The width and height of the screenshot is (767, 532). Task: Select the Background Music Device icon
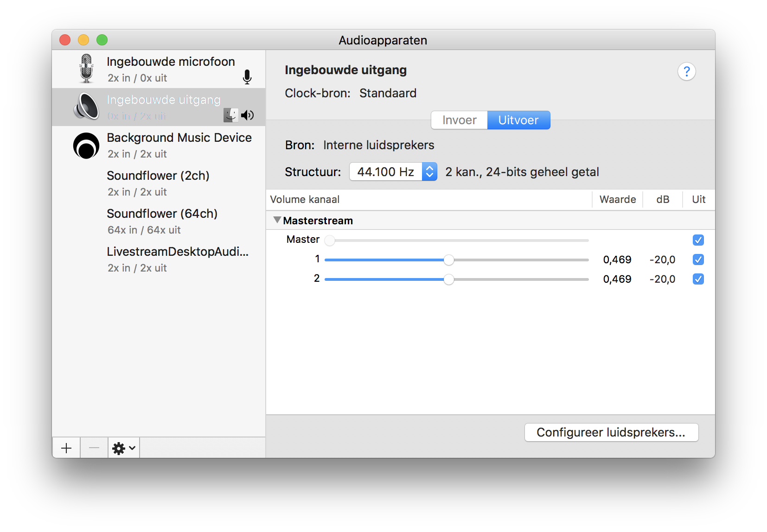[x=86, y=145]
